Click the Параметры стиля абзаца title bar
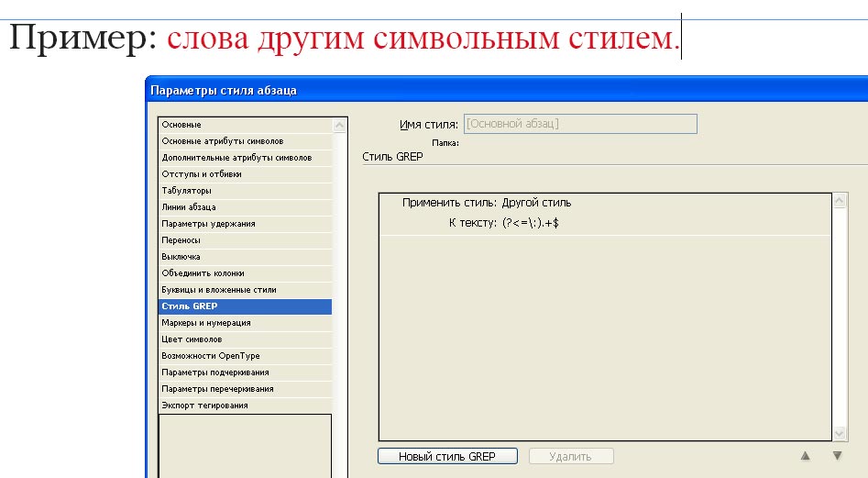This screenshot has width=868, height=478. (507, 90)
